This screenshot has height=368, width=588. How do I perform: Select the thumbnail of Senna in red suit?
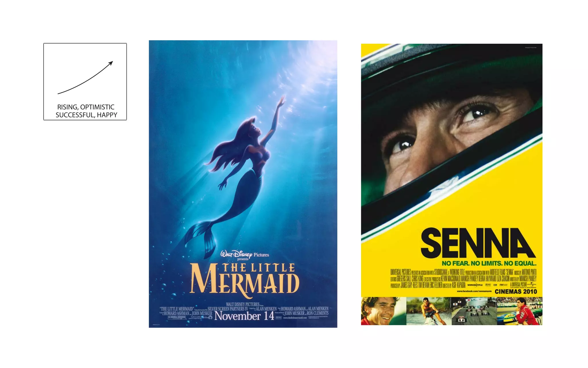pyautogui.click(x=519, y=311)
